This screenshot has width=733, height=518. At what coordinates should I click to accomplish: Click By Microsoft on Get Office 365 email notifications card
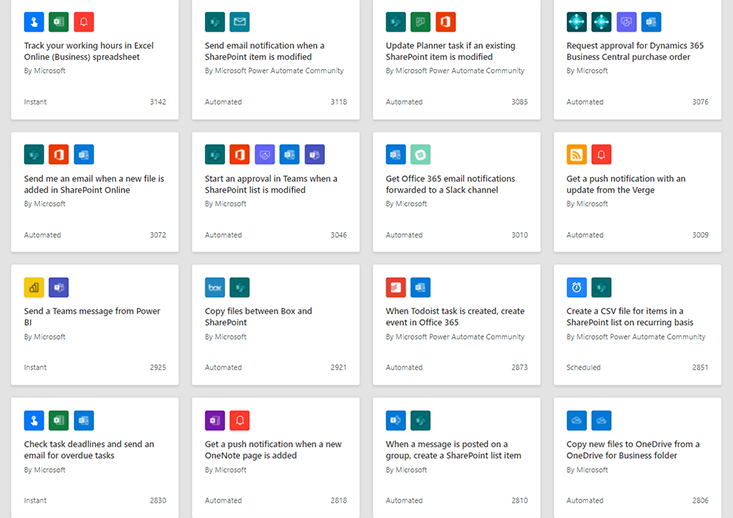[406, 204]
